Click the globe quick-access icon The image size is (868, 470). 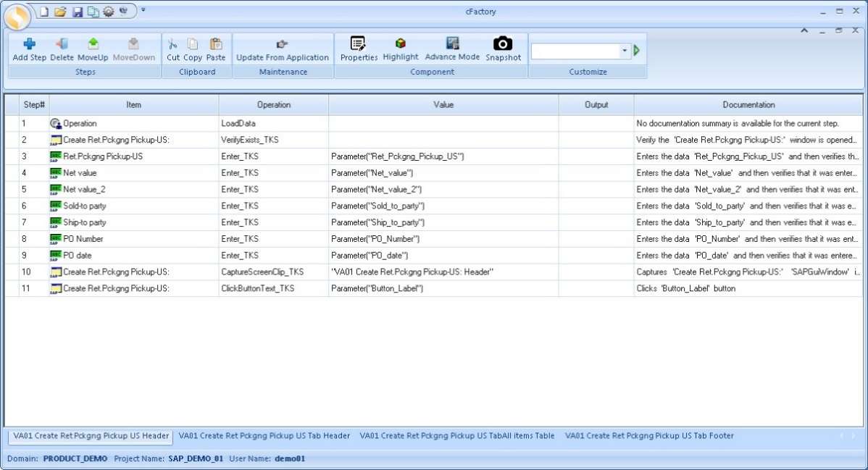[x=123, y=11]
